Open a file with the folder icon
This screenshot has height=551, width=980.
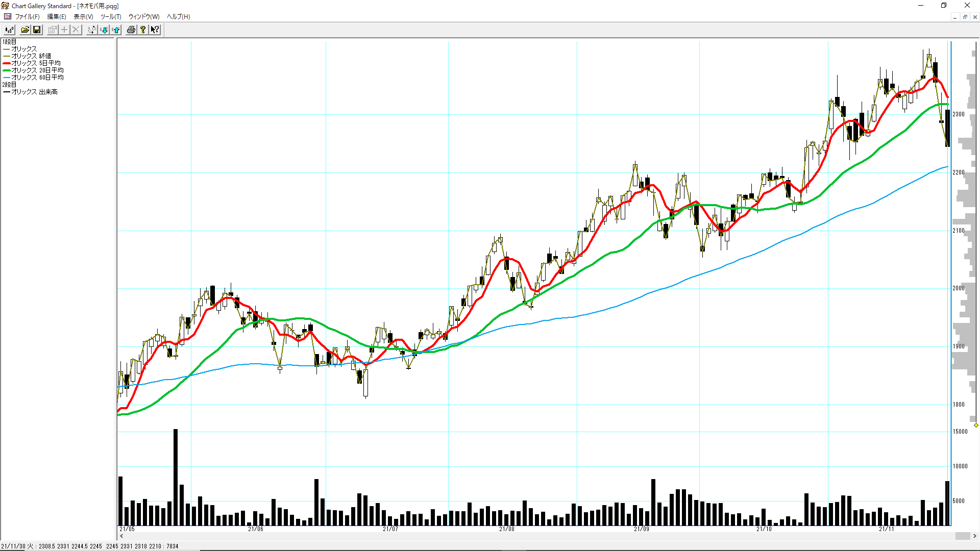click(24, 30)
